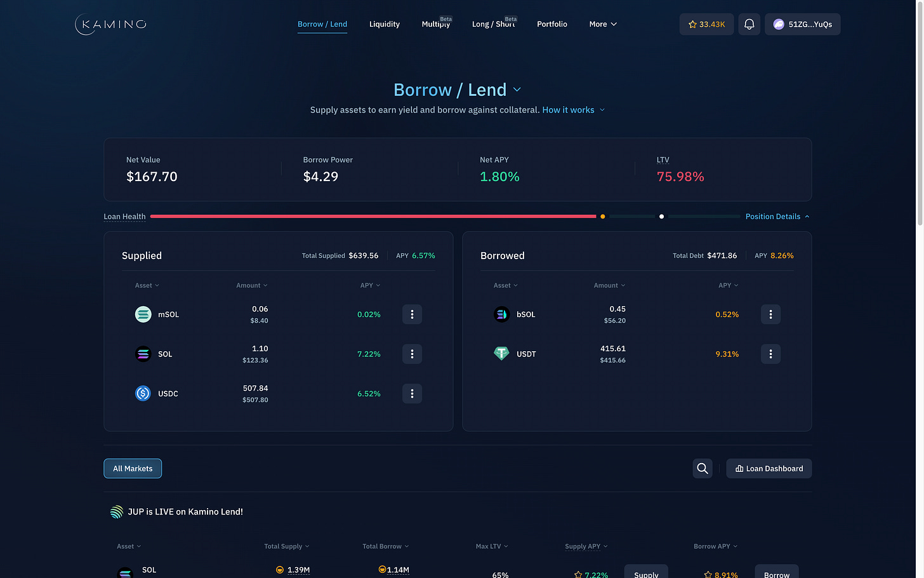Click the JUP logo icon
This screenshot has width=924, height=578.
[117, 512]
